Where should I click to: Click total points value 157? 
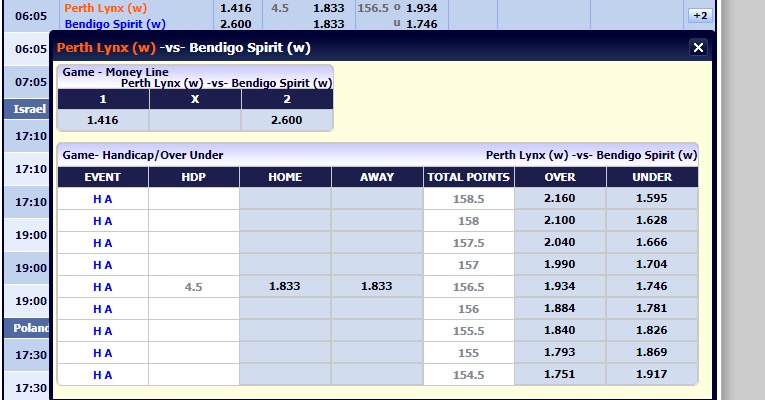coord(468,265)
